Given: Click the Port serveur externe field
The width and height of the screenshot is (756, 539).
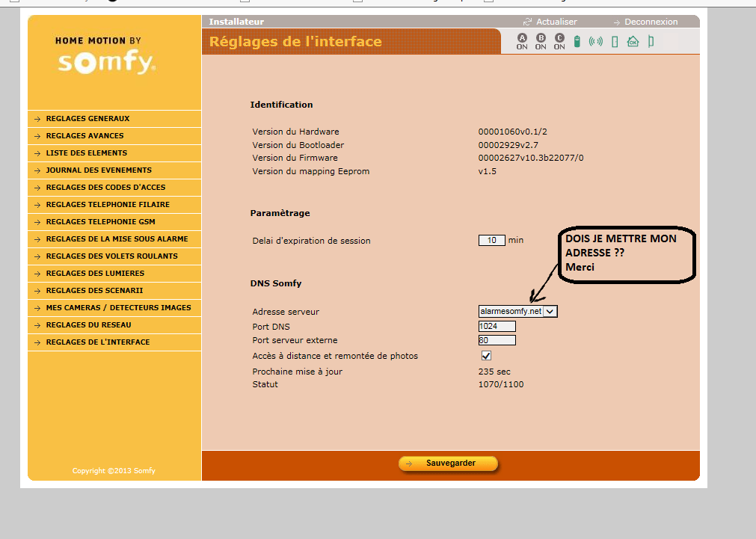Looking at the screenshot, I should [x=497, y=340].
